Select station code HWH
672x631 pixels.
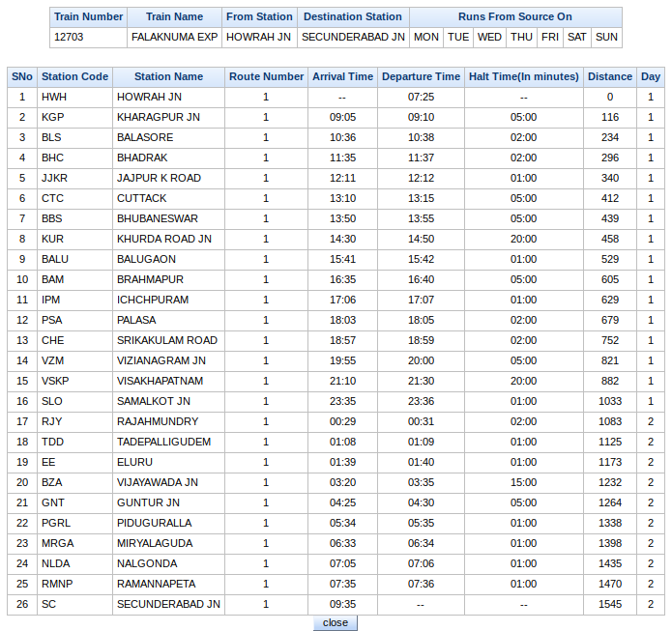pyautogui.click(x=54, y=98)
